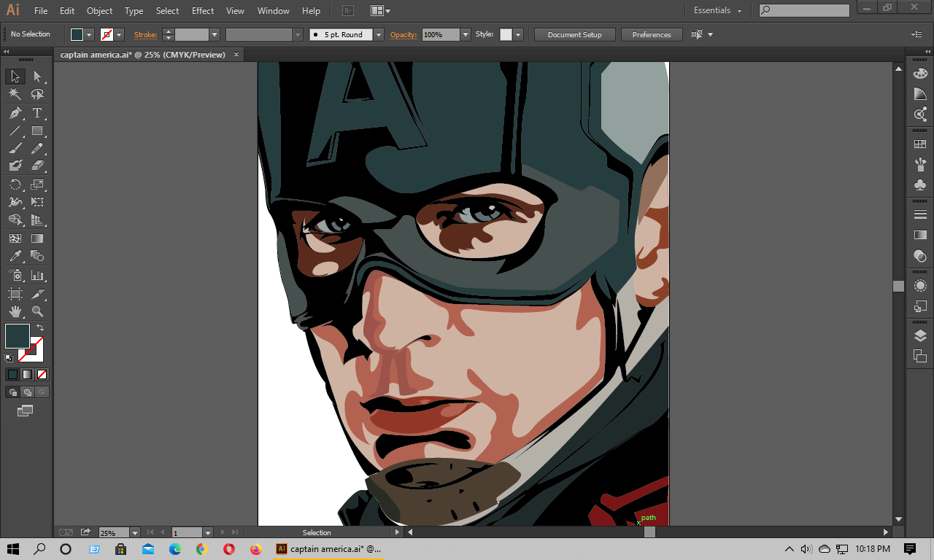934x560 pixels.
Task: Select the Rectangle tool
Action: click(x=37, y=131)
